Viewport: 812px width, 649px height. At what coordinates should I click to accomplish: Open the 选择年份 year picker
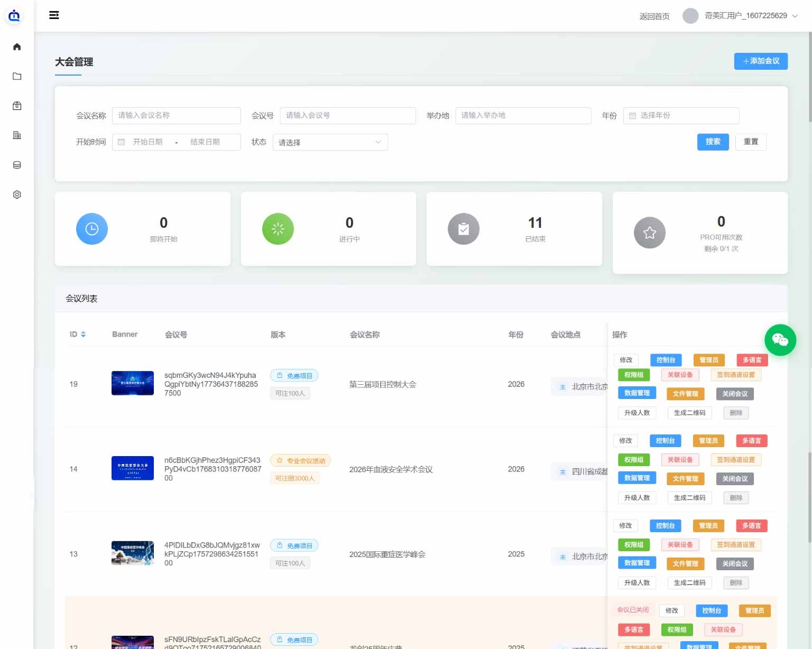(x=681, y=116)
